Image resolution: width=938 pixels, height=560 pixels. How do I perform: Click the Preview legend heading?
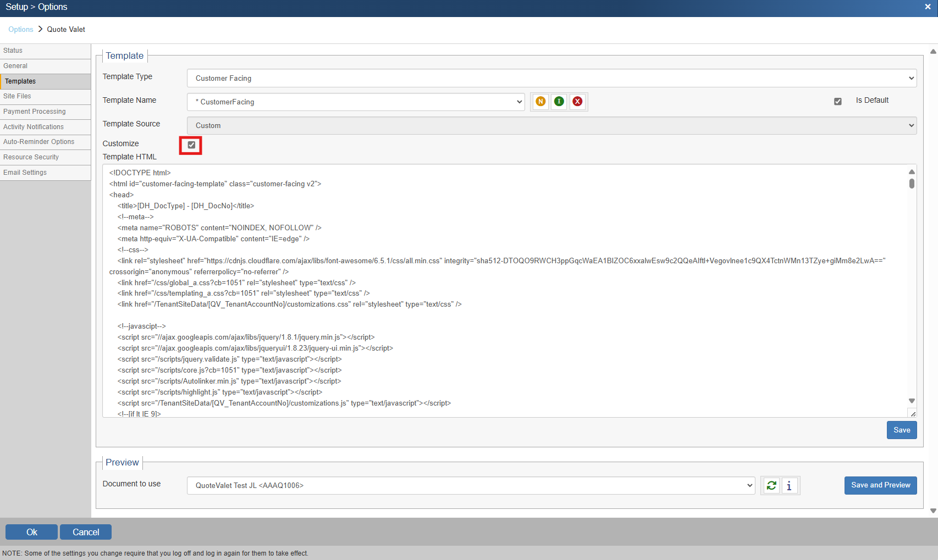[x=122, y=462]
